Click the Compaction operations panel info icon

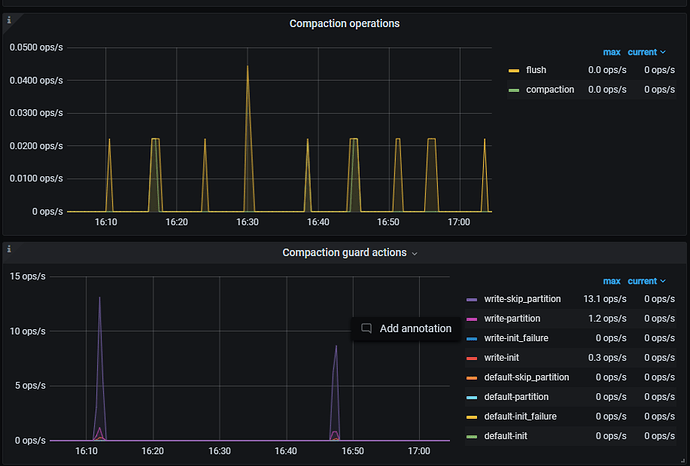coord(9,20)
